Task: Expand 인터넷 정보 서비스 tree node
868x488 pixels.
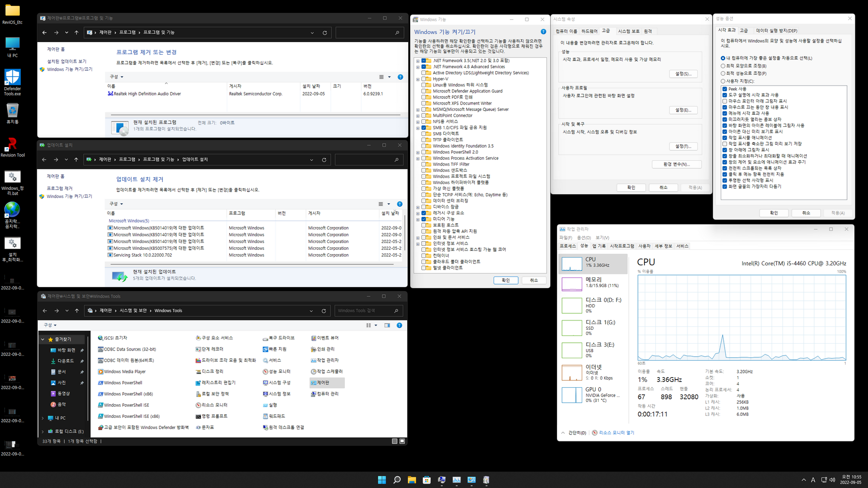Action: 418,244
